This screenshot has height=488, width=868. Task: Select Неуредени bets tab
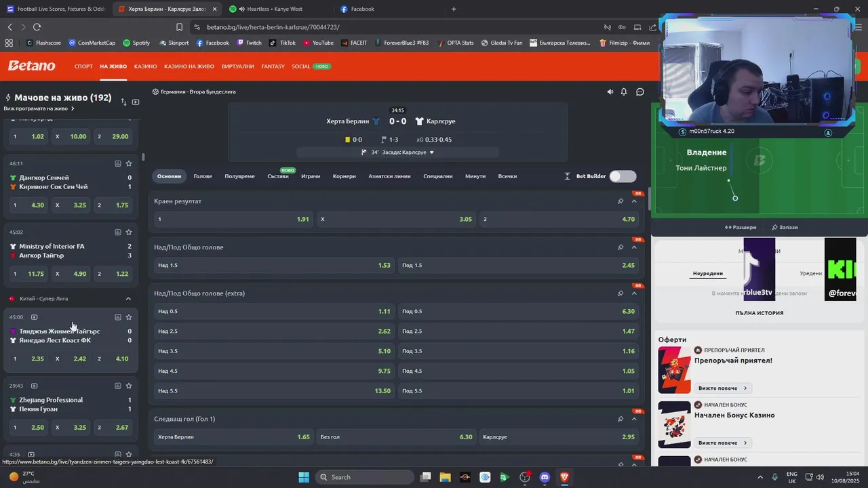[x=707, y=274]
